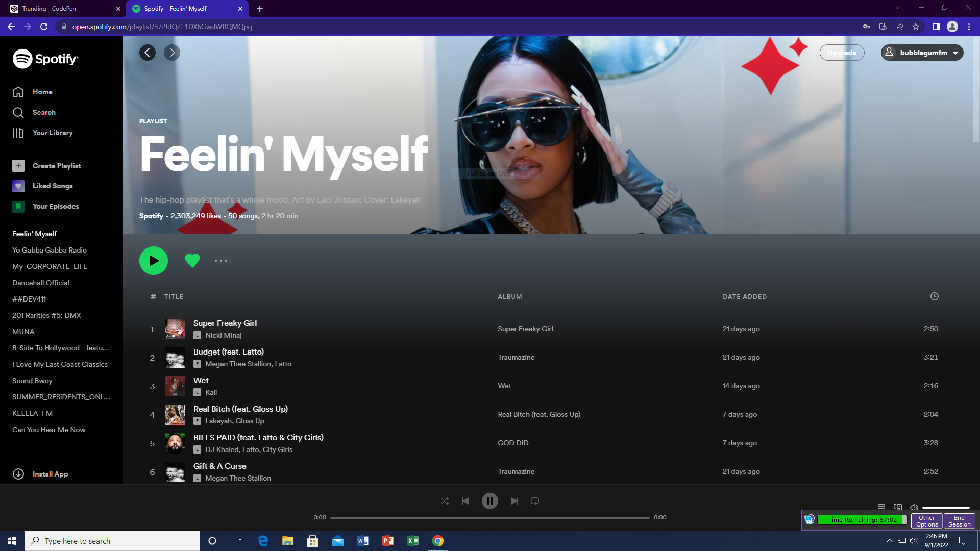Image resolution: width=980 pixels, height=551 pixels.
Task: Open the three-dots more options menu
Action: (x=221, y=261)
